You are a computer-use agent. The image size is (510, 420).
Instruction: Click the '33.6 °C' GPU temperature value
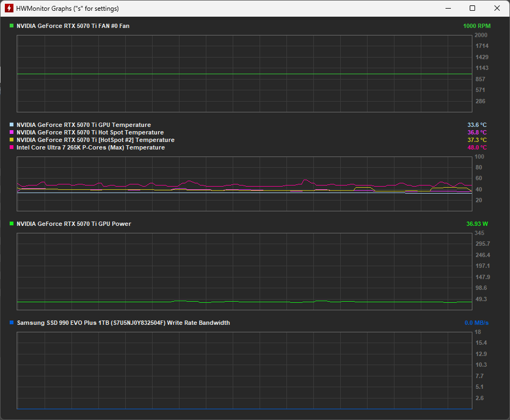coord(477,125)
